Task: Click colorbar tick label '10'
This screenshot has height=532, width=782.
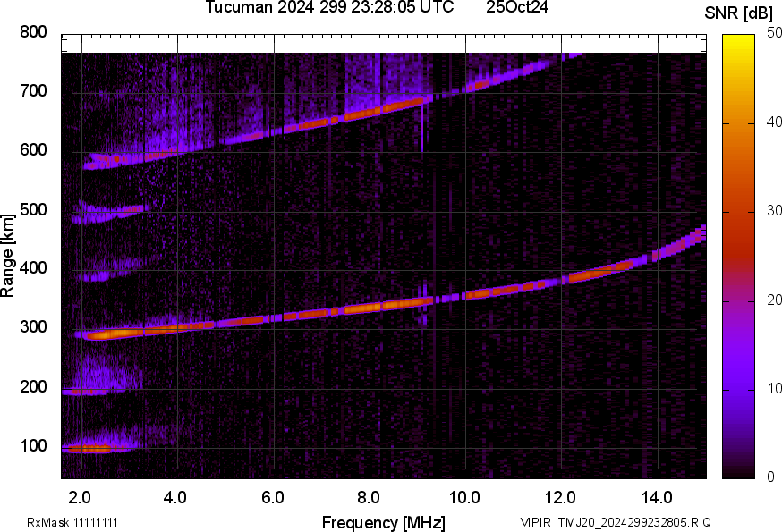Action: pos(775,388)
